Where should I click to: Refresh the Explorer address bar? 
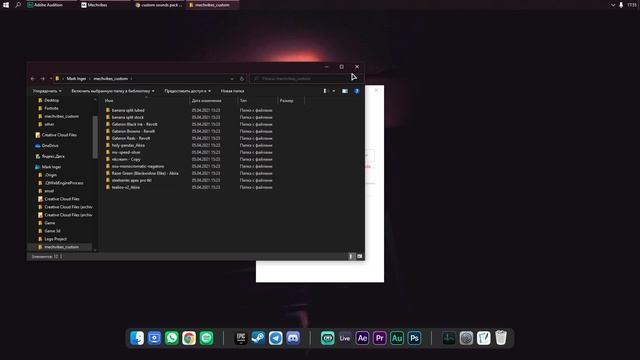click(x=242, y=78)
